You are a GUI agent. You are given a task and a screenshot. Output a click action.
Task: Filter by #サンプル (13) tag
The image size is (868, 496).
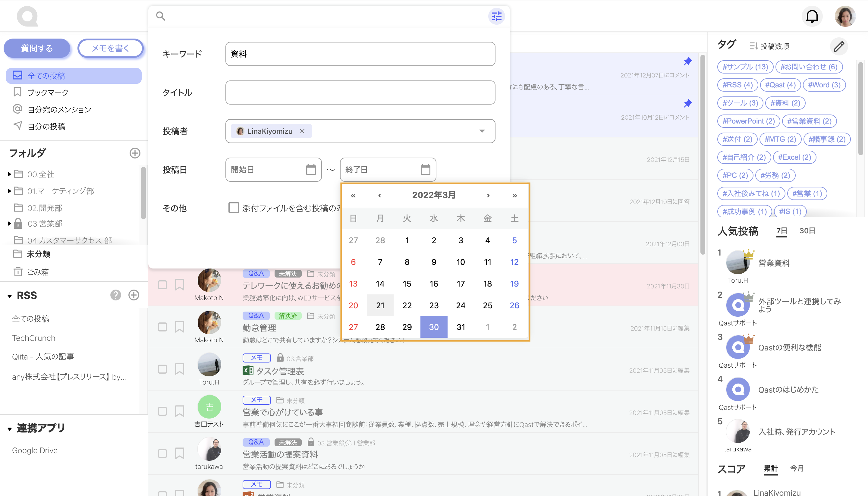click(x=745, y=67)
